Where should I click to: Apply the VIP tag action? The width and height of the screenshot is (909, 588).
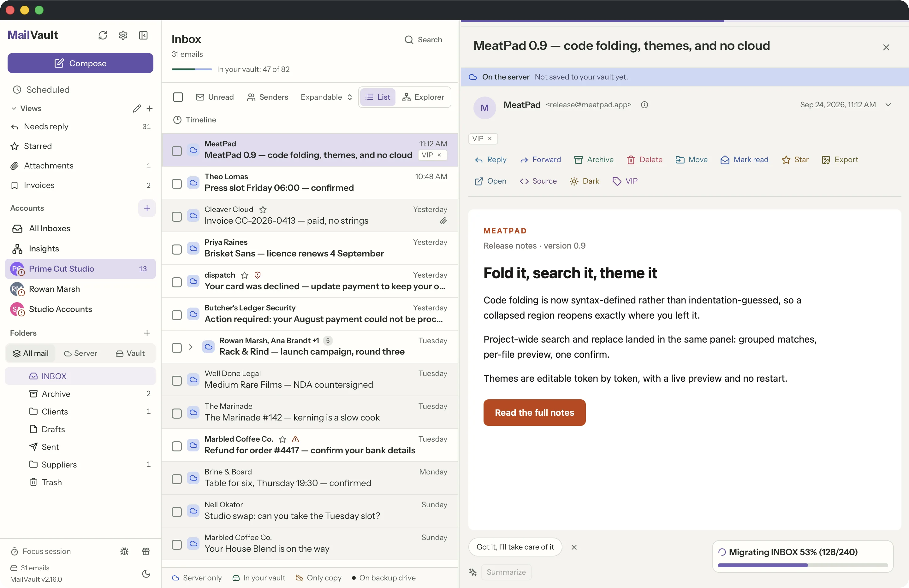pyautogui.click(x=625, y=181)
